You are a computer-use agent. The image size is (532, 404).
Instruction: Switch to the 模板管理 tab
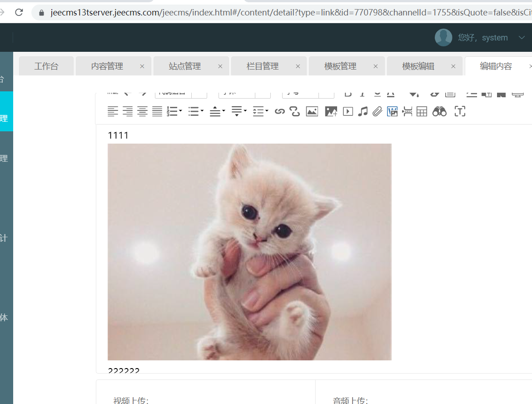click(x=340, y=66)
